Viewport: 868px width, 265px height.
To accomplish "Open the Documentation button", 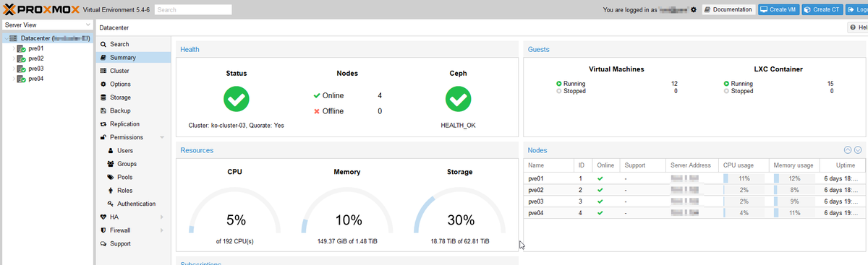I will pos(728,10).
